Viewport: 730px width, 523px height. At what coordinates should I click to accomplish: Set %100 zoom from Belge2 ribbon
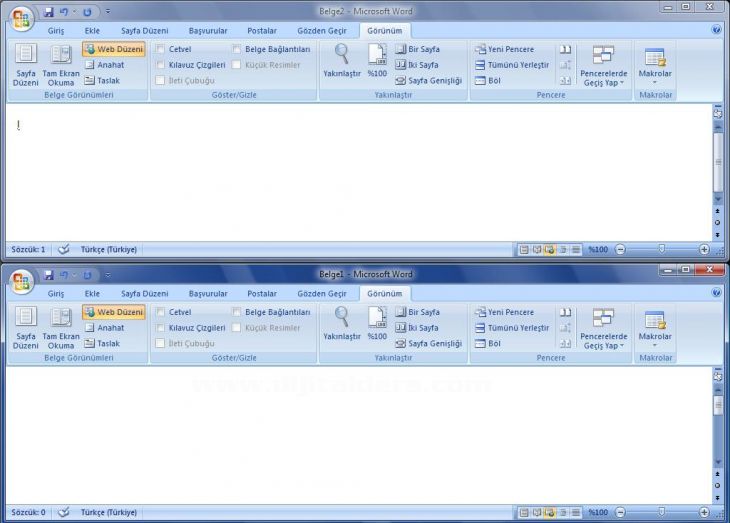(377, 61)
